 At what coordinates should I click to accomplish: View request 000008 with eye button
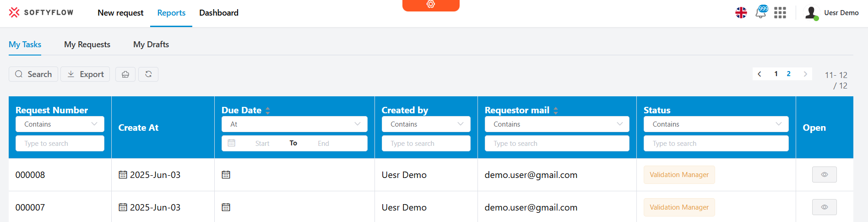(x=824, y=175)
